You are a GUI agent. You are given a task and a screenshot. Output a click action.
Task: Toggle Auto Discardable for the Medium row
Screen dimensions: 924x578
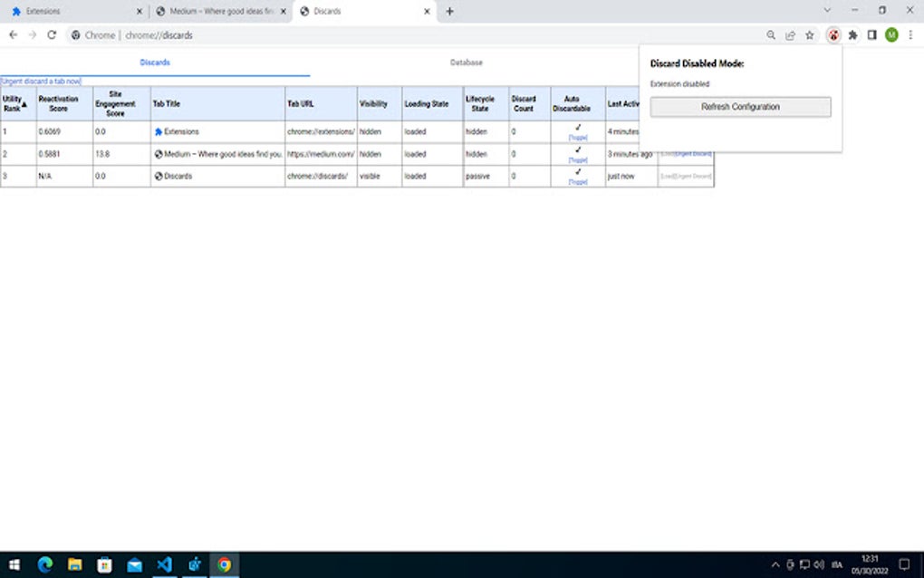[578, 159]
